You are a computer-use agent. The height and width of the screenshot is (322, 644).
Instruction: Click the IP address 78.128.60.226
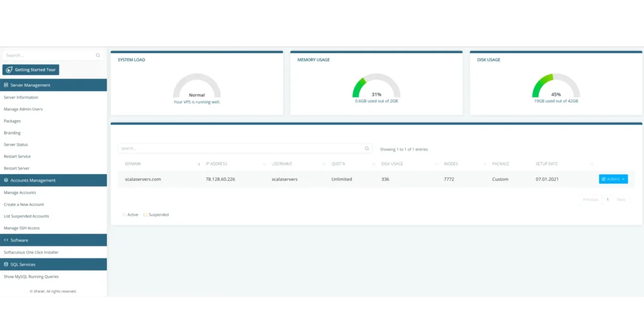pyautogui.click(x=220, y=180)
